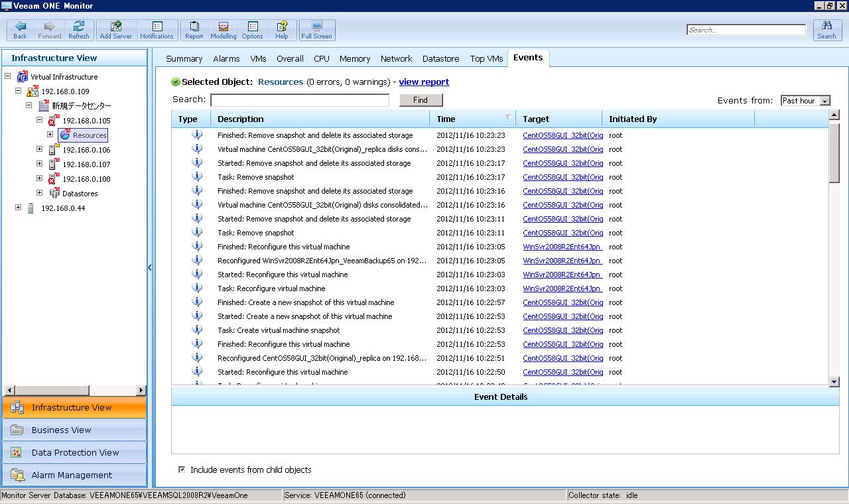Image resolution: width=849 pixels, height=504 pixels.
Task: Select 'Finished: Create a new snapshot' event row
Action: point(500,302)
